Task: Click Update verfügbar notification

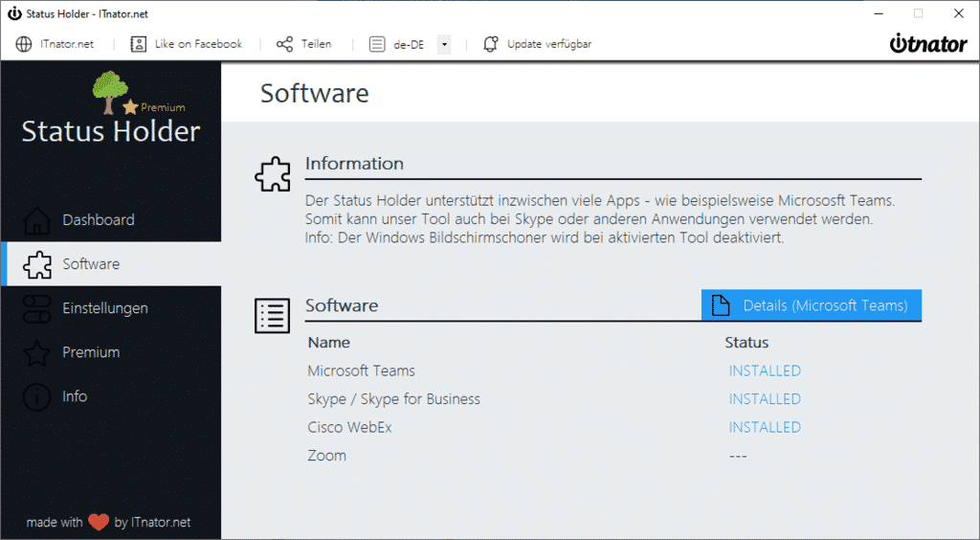Action: coord(549,44)
